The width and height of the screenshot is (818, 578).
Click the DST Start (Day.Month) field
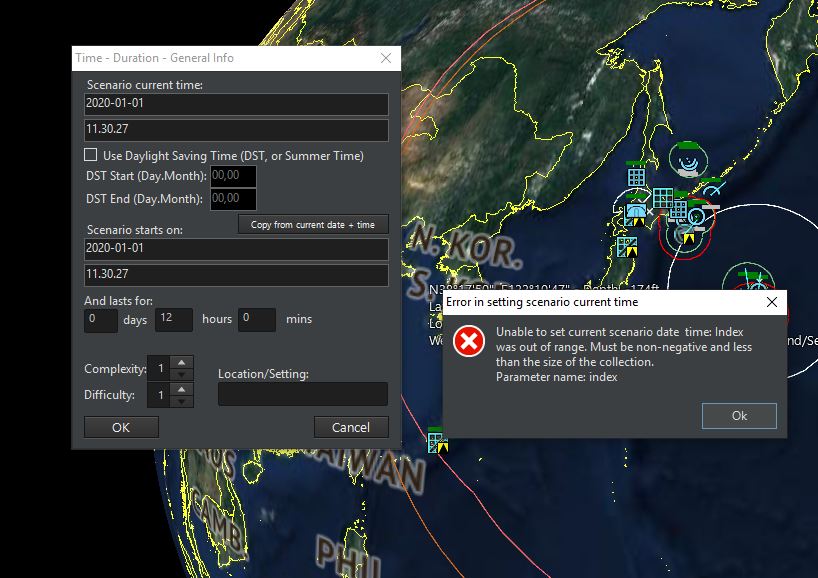pos(233,176)
